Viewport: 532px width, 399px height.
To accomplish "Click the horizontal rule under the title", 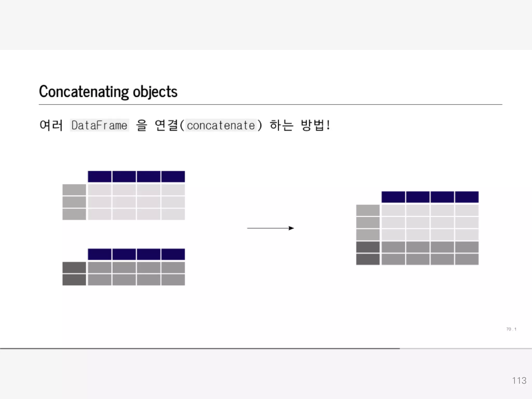I will click(270, 104).
